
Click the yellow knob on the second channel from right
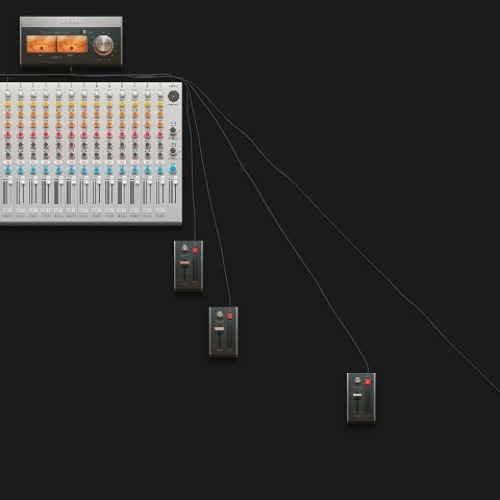coord(148,104)
